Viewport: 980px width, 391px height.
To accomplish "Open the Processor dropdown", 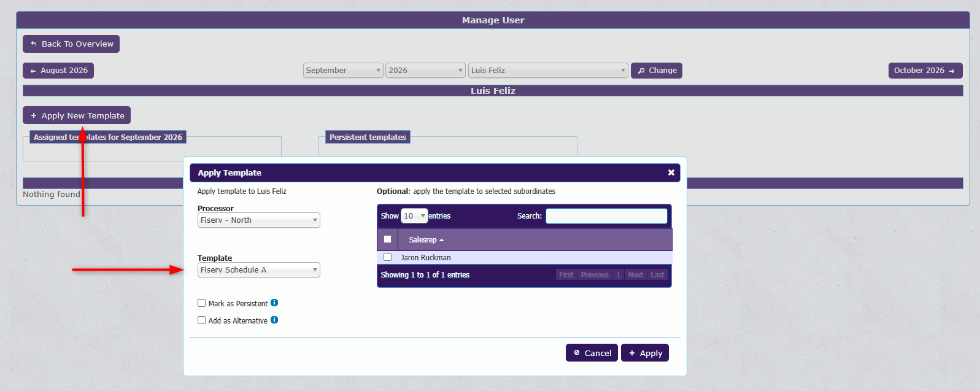I will point(259,220).
